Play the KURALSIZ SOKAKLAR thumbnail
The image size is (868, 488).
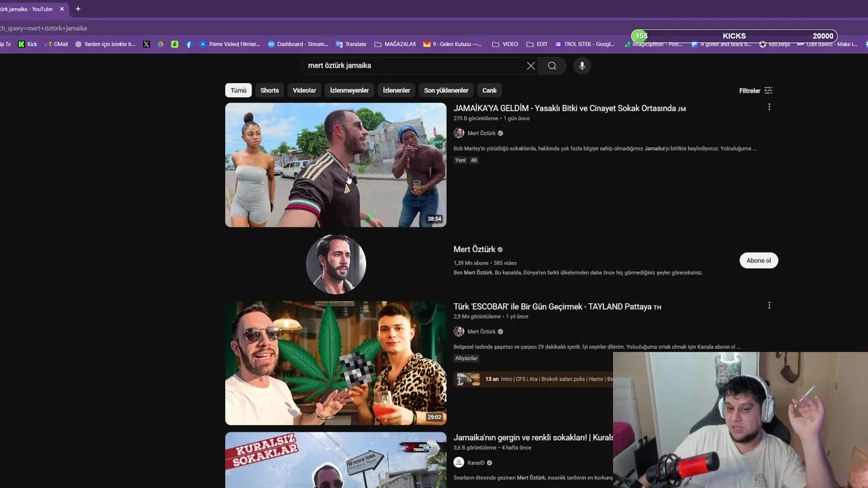(x=336, y=460)
